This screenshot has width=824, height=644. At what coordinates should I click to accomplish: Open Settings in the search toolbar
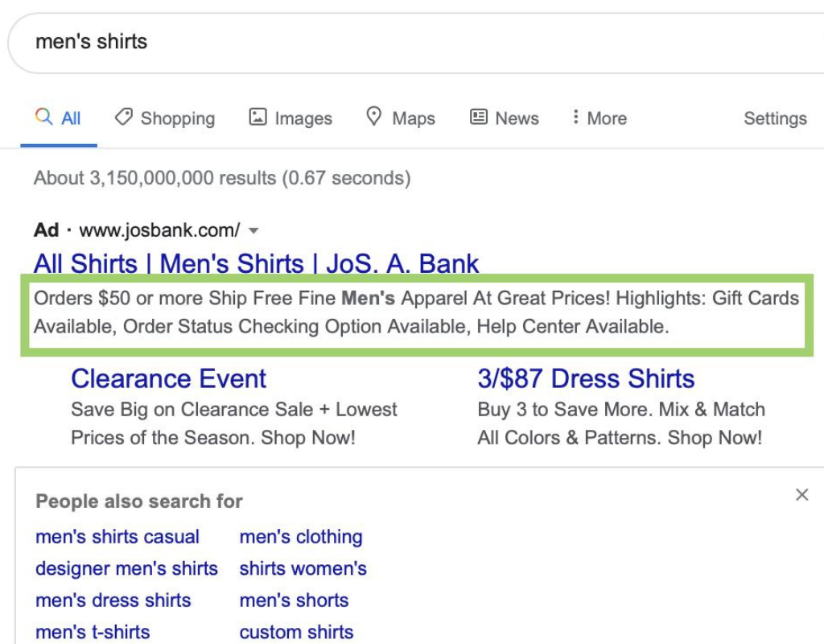point(775,118)
